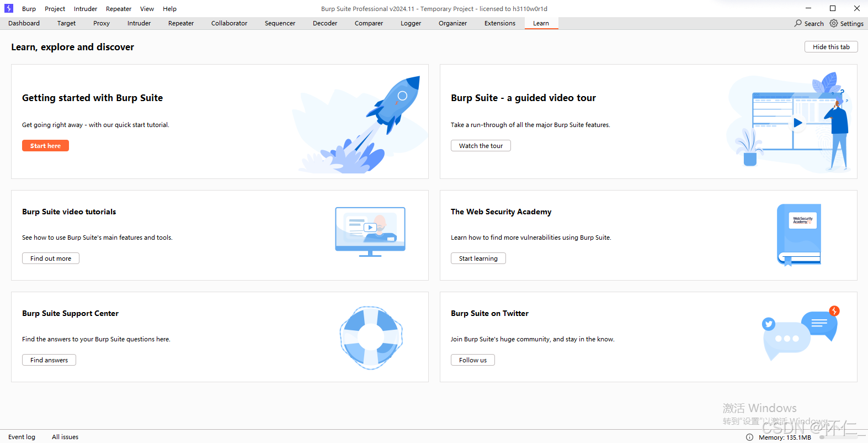
Task: Open the Event log panel
Action: (x=22, y=437)
